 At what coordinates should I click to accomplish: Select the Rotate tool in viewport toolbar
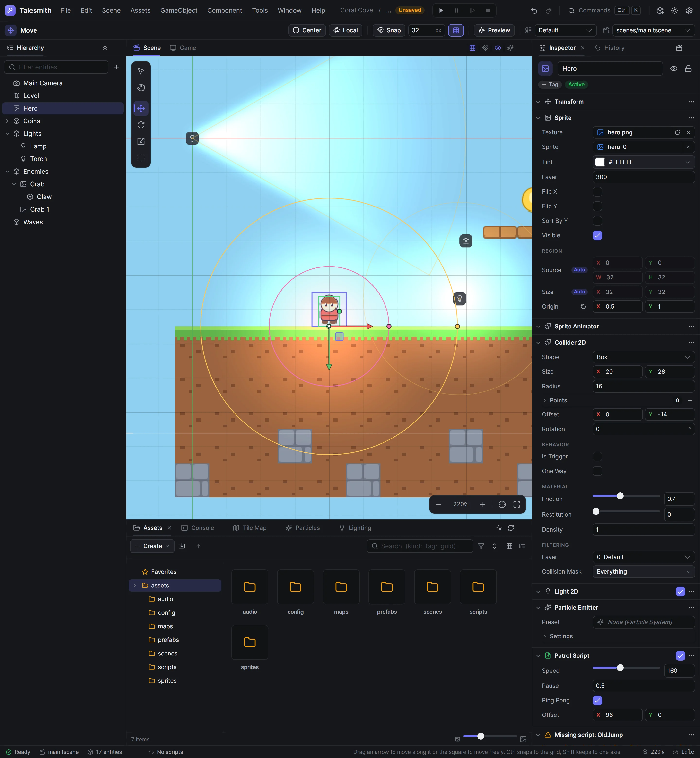pos(141,125)
